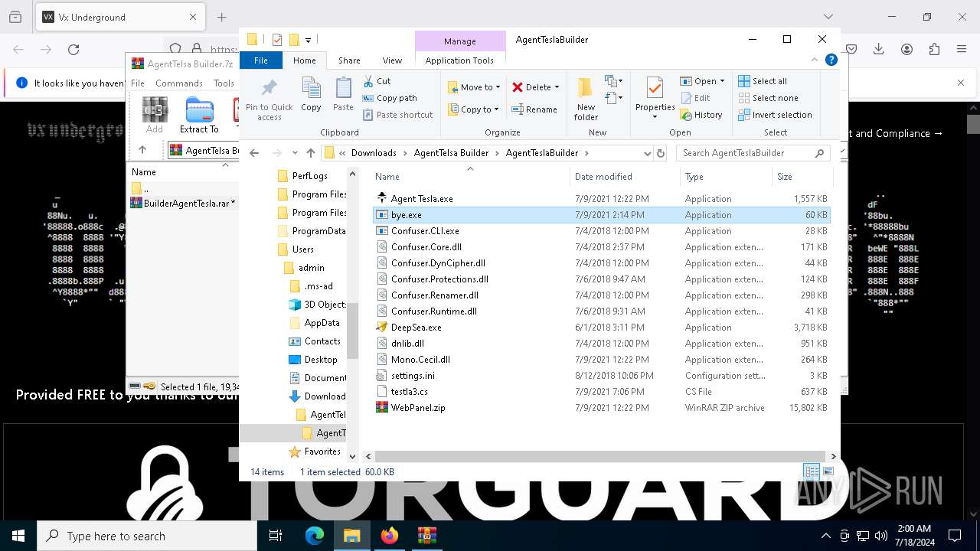Screen dimensions: 980x551
Task: Open the Commands menu in WinRAR
Action: (x=178, y=83)
